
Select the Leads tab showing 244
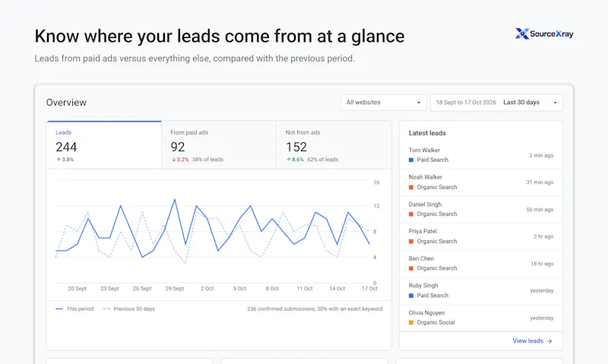point(104,145)
